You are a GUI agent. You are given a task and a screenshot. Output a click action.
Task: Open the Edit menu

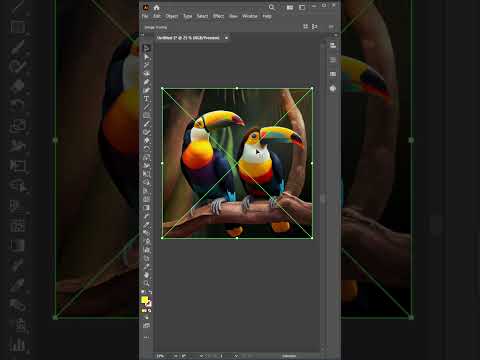157,16
